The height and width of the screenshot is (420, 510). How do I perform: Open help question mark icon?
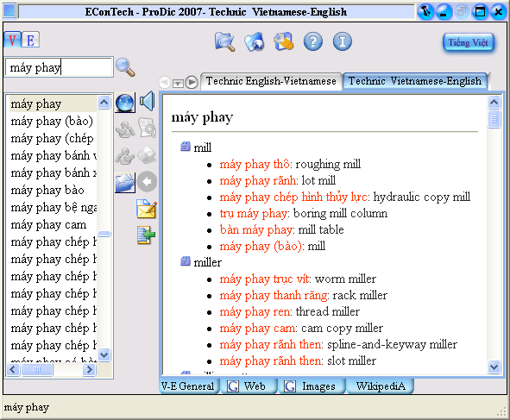[313, 41]
